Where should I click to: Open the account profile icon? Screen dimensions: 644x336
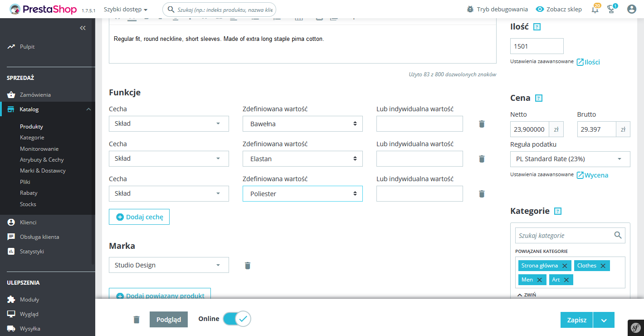click(632, 9)
